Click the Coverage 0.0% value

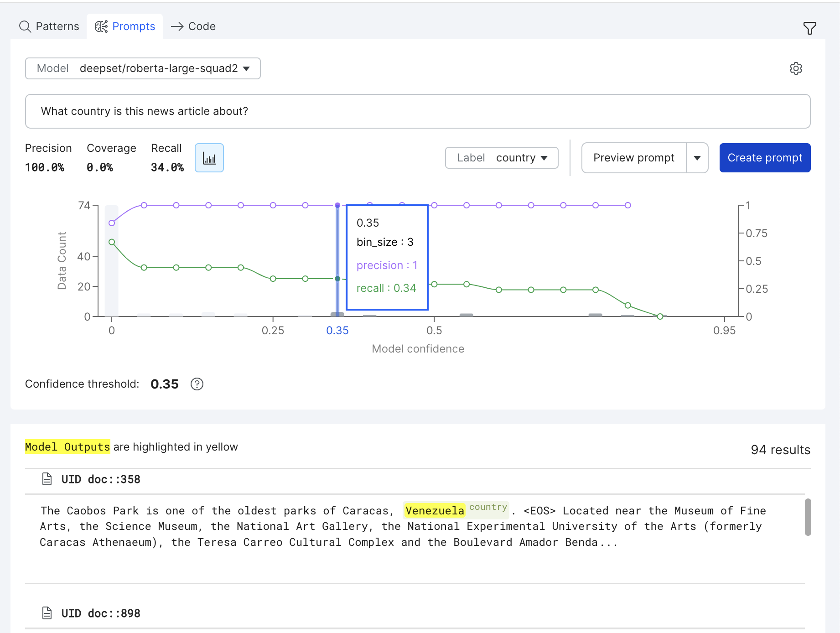tap(100, 167)
